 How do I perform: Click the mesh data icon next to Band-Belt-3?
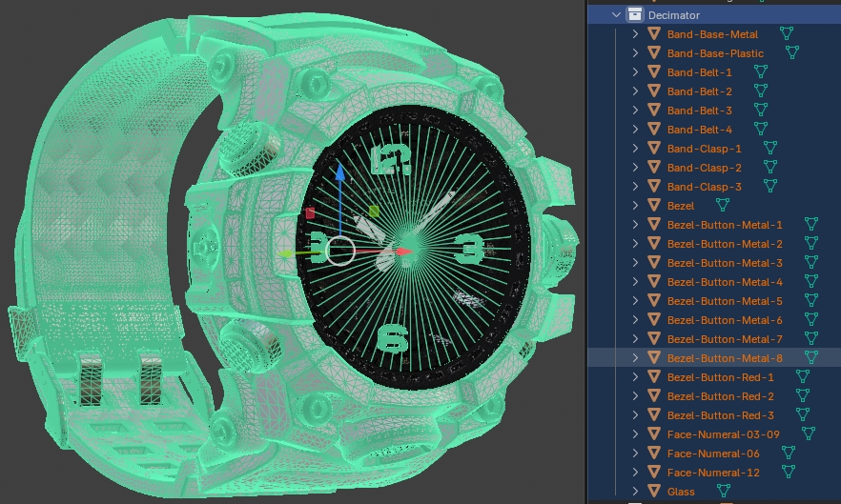[x=761, y=110]
